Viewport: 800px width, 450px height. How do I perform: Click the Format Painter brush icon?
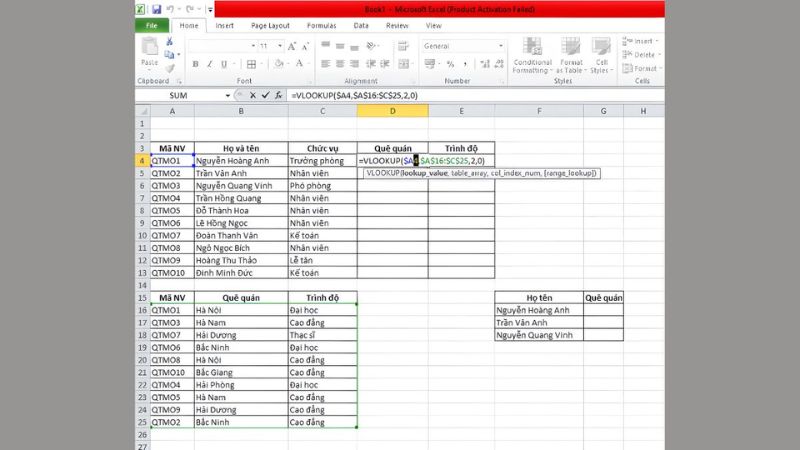pos(169,68)
